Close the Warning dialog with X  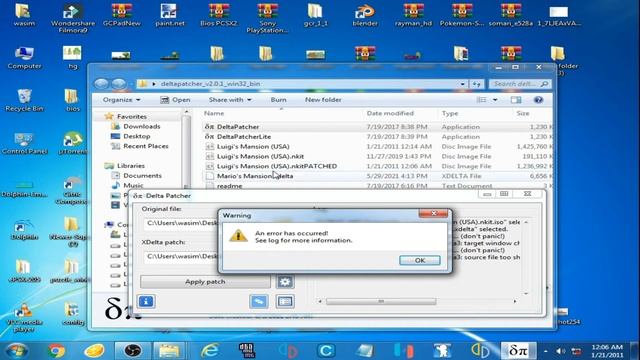[x=433, y=213]
